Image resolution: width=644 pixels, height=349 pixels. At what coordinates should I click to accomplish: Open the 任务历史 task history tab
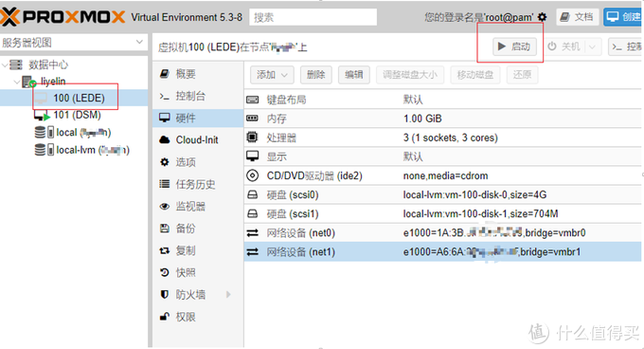(198, 185)
